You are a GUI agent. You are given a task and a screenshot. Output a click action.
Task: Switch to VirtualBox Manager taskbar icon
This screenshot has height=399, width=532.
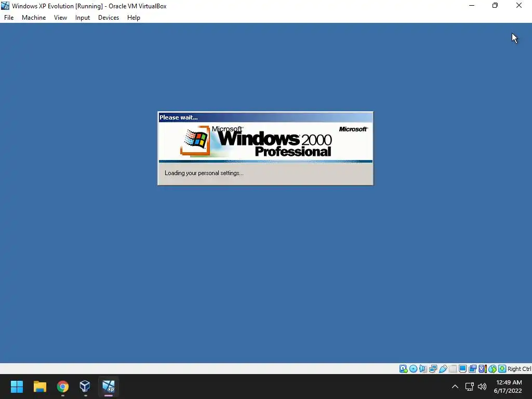[x=85, y=387]
